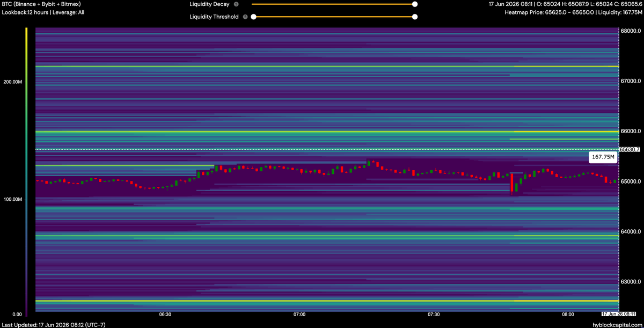Open the Liquidity Threshold help icon

[x=245, y=17]
